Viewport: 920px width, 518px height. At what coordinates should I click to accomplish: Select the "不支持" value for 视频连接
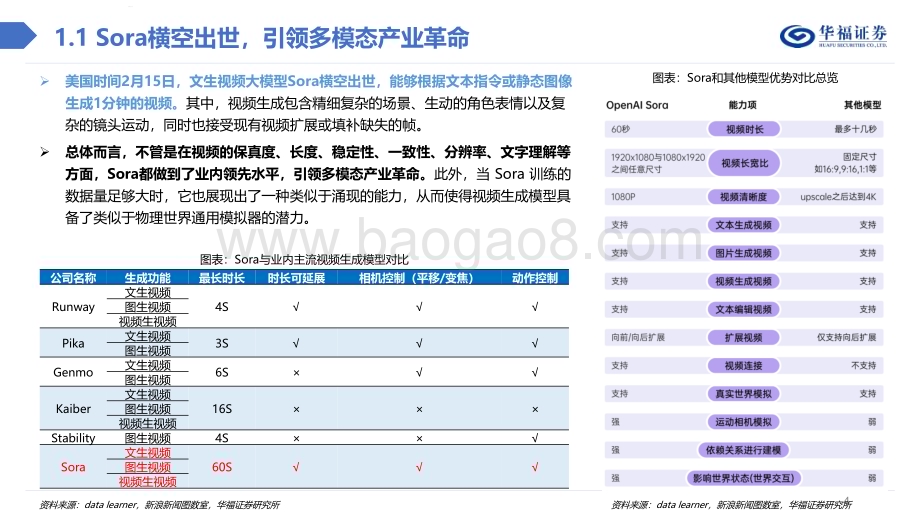coord(864,366)
